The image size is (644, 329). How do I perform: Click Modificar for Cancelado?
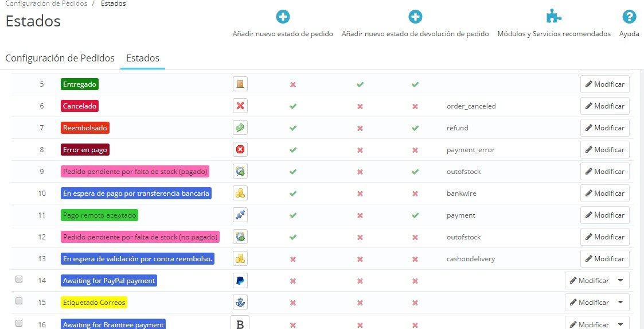tap(604, 106)
